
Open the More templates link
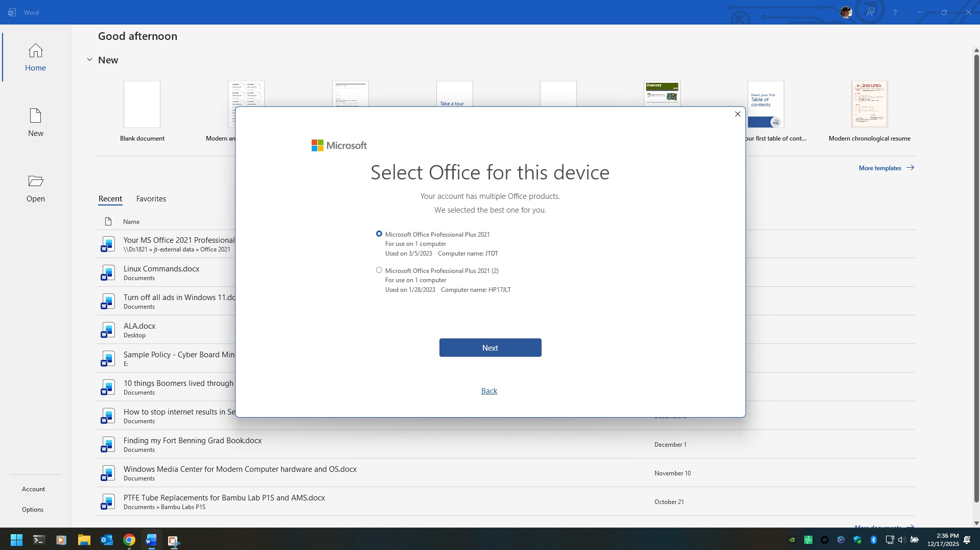tap(886, 168)
